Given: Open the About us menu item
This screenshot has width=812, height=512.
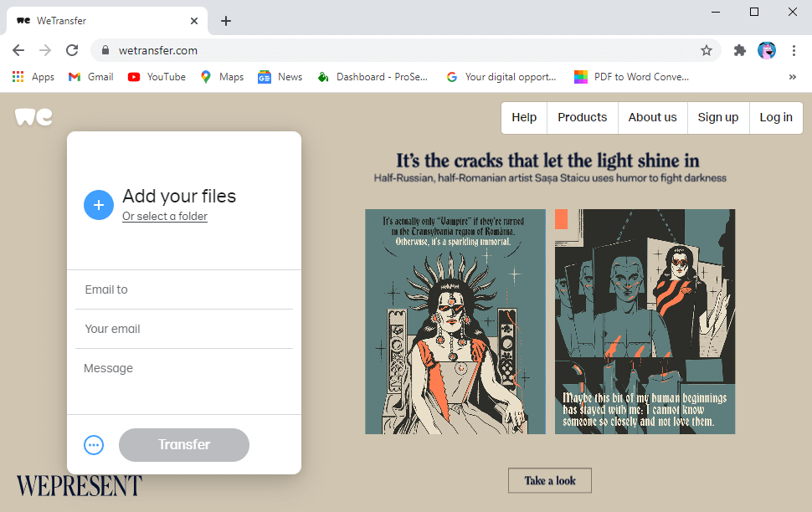Looking at the screenshot, I should point(652,117).
